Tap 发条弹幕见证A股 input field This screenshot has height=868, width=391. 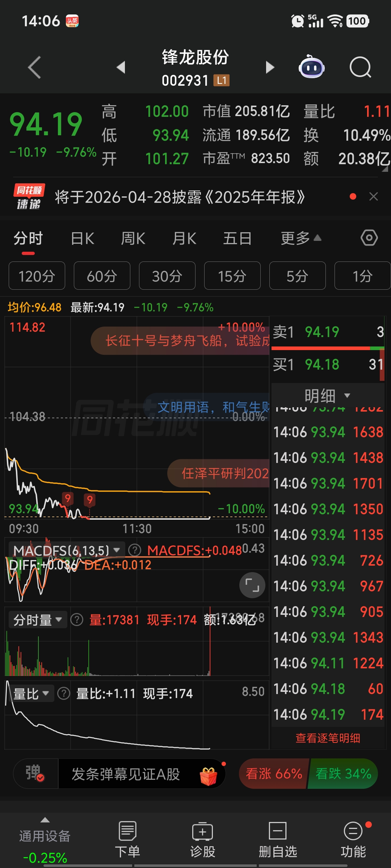[126, 774]
